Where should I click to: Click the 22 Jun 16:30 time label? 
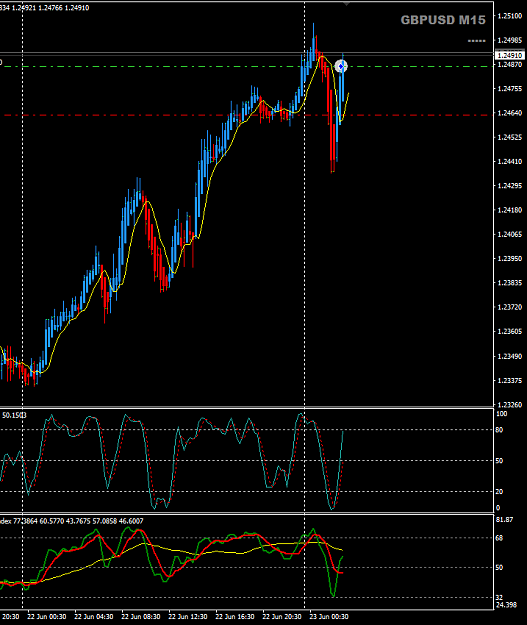pos(235,617)
